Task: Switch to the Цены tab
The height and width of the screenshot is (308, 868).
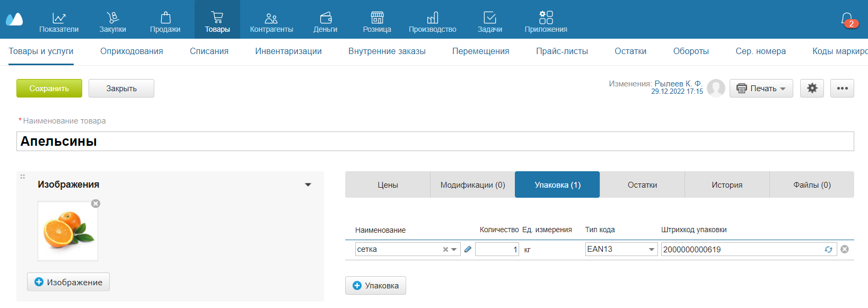Action: (x=388, y=185)
